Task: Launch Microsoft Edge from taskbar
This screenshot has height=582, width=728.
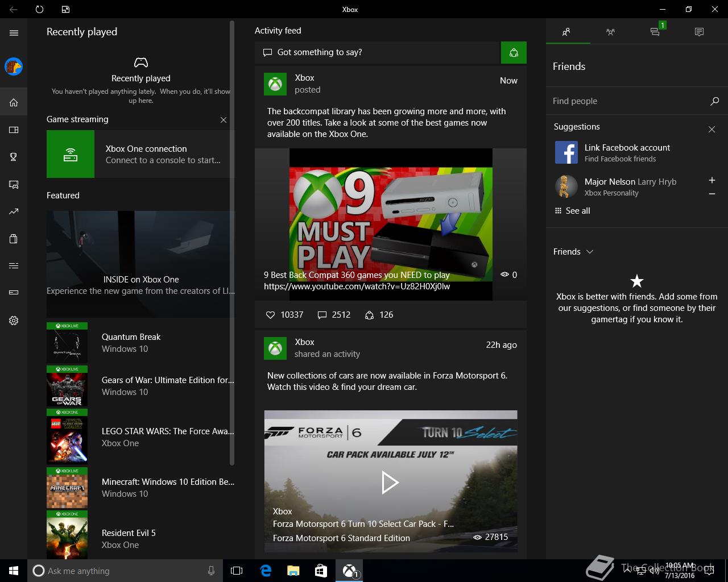Action: pos(266,571)
